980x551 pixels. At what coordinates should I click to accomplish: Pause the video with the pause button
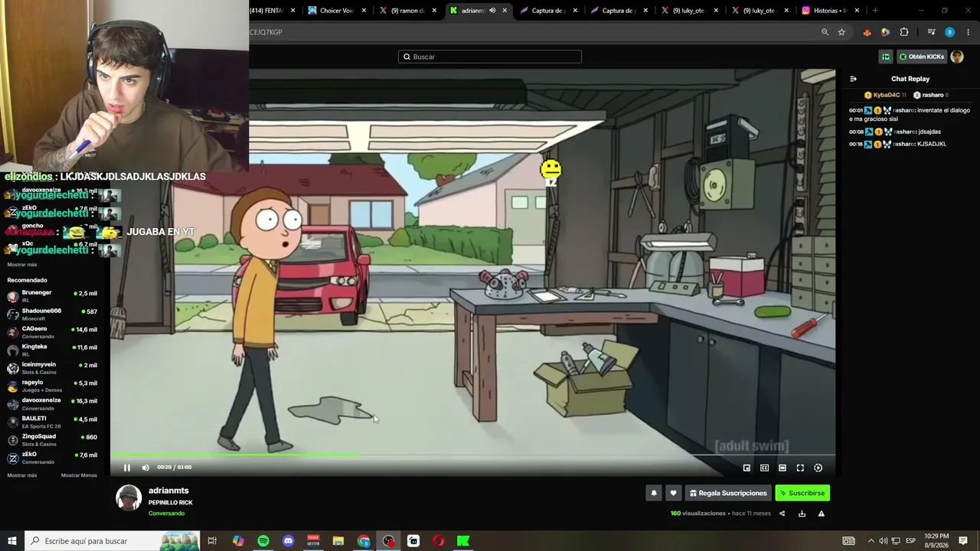[127, 468]
